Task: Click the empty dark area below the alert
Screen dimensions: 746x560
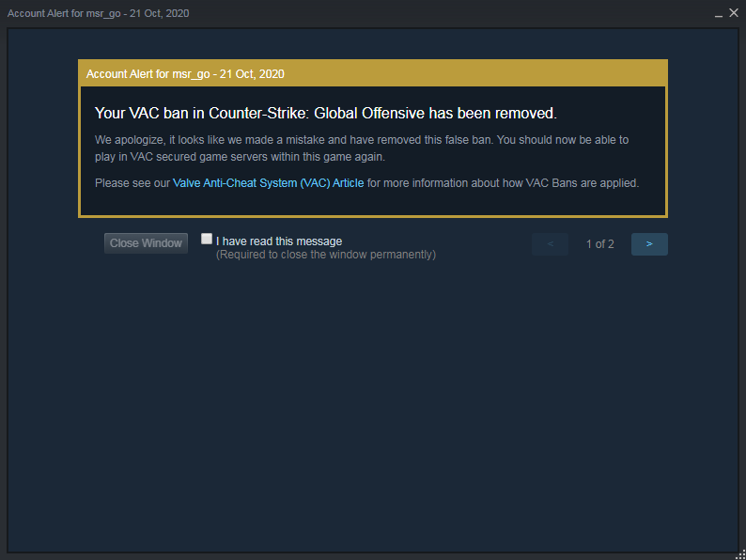Action: pyautogui.click(x=373, y=404)
